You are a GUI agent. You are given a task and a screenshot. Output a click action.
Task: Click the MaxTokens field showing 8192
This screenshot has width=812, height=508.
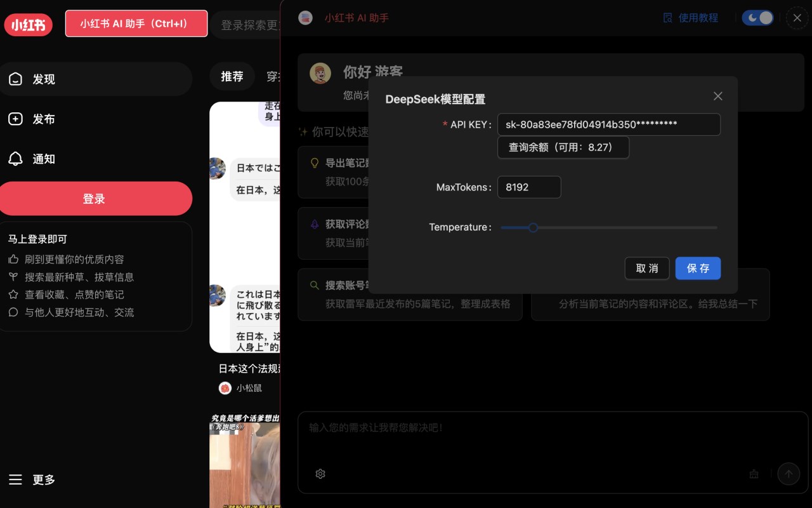point(529,187)
